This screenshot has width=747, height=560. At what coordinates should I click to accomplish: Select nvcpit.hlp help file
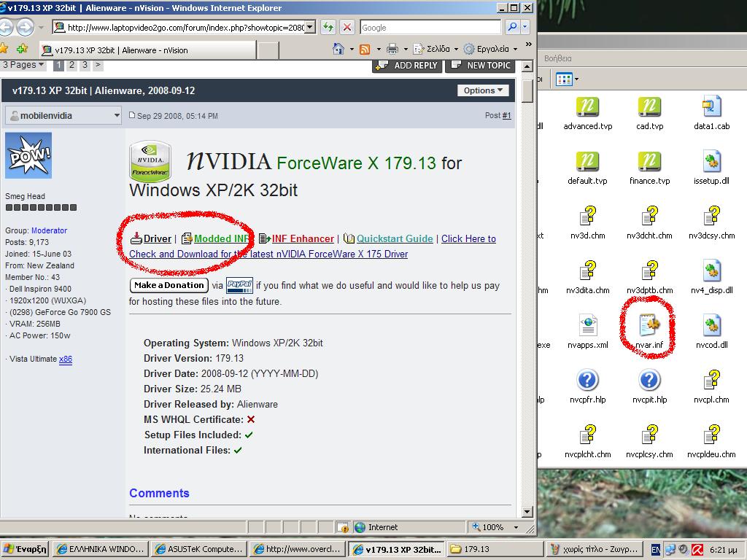649,386
